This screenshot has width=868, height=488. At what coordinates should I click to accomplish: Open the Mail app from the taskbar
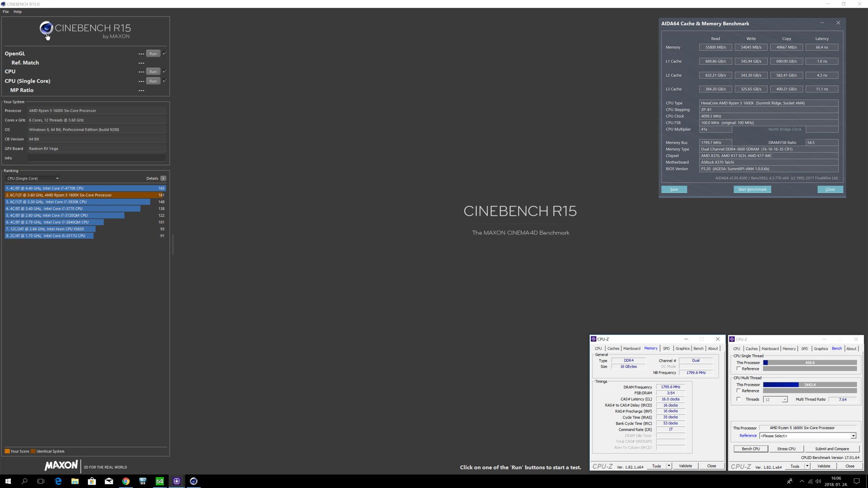click(109, 481)
